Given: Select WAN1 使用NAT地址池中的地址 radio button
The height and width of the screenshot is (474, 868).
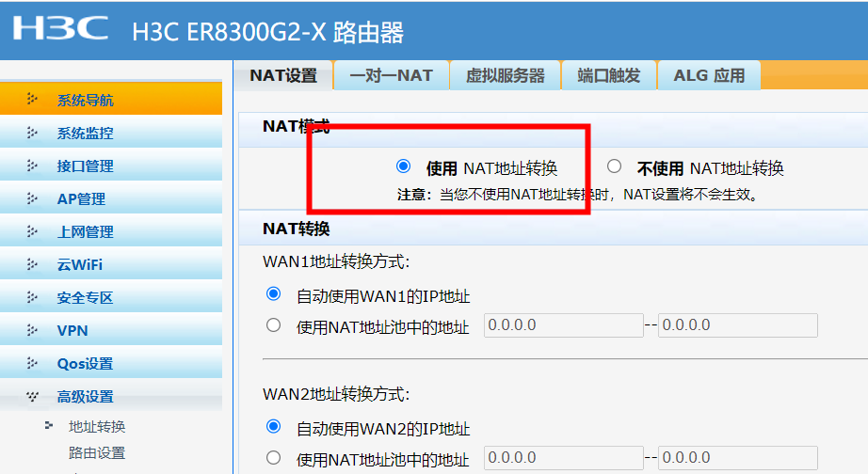Looking at the screenshot, I should pos(273,325).
